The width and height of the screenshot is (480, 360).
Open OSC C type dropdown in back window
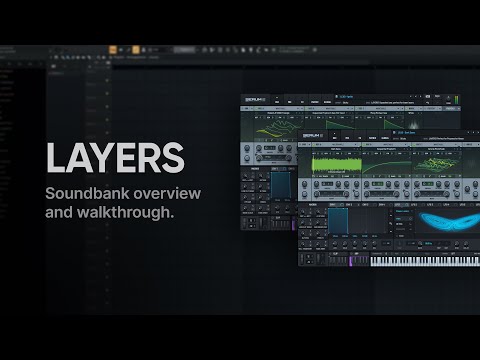pyautogui.click(x=381, y=108)
